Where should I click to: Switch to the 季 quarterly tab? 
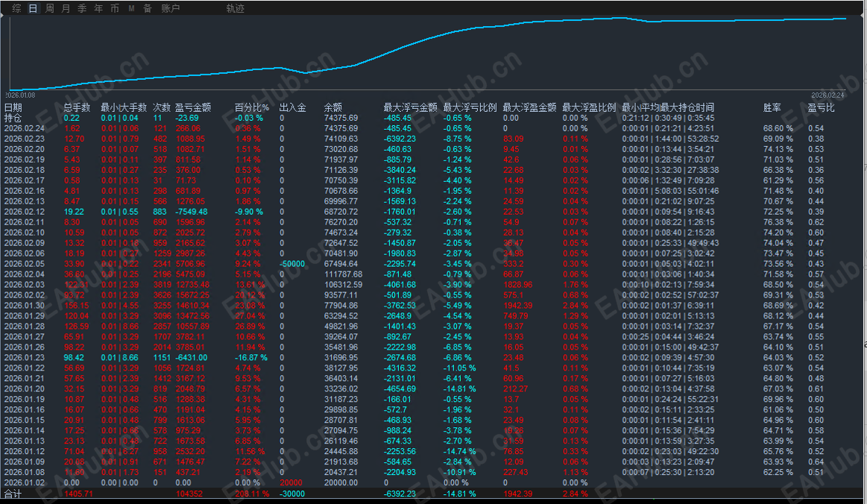(x=82, y=8)
